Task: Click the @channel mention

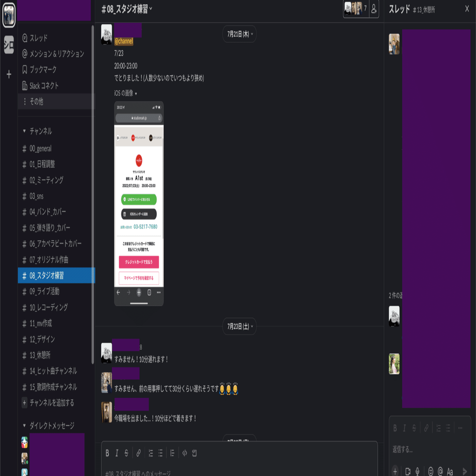Action: pos(124,41)
